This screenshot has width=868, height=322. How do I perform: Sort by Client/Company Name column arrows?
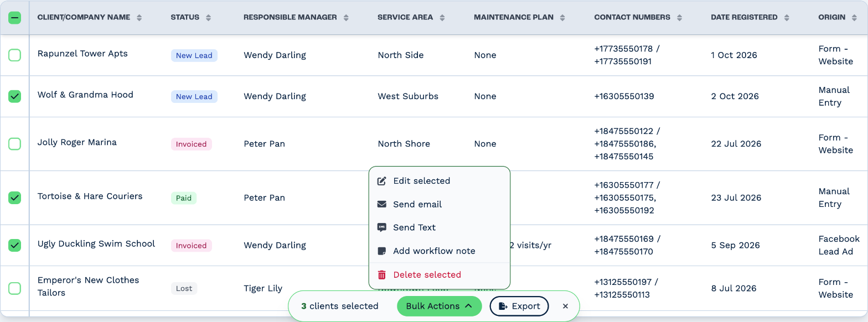pyautogui.click(x=139, y=18)
